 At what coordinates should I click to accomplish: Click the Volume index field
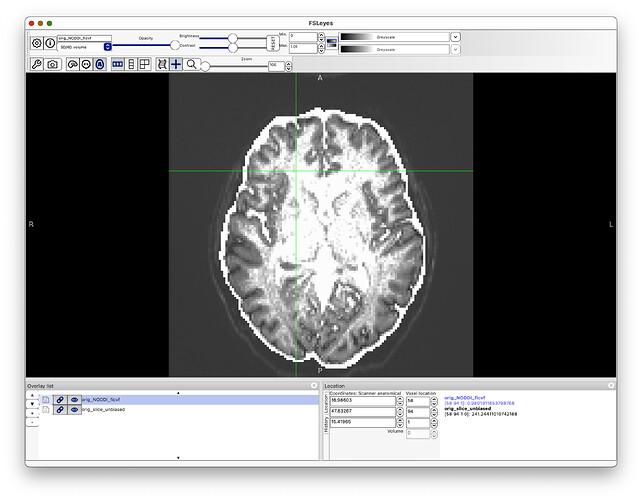click(x=418, y=433)
